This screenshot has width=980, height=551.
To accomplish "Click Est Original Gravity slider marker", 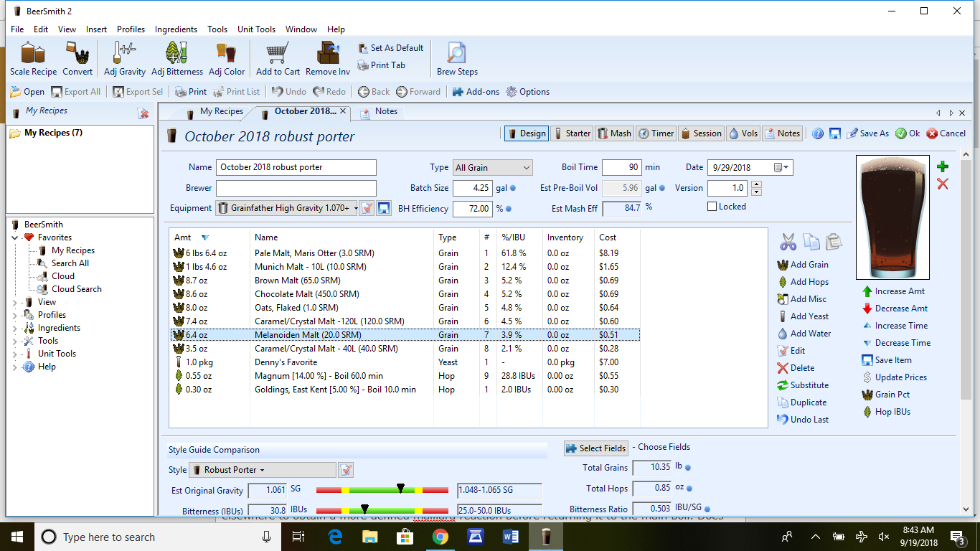I will [401, 488].
